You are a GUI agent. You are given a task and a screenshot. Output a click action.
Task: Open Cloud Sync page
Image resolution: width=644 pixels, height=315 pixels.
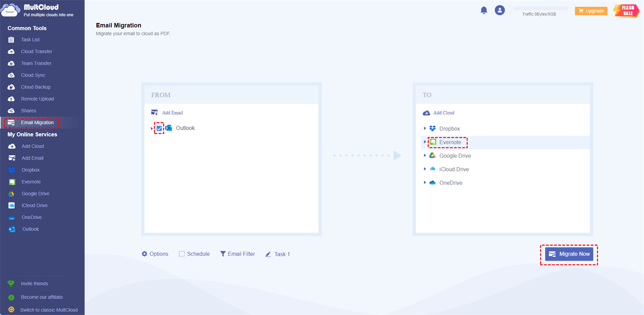pyautogui.click(x=33, y=75)
